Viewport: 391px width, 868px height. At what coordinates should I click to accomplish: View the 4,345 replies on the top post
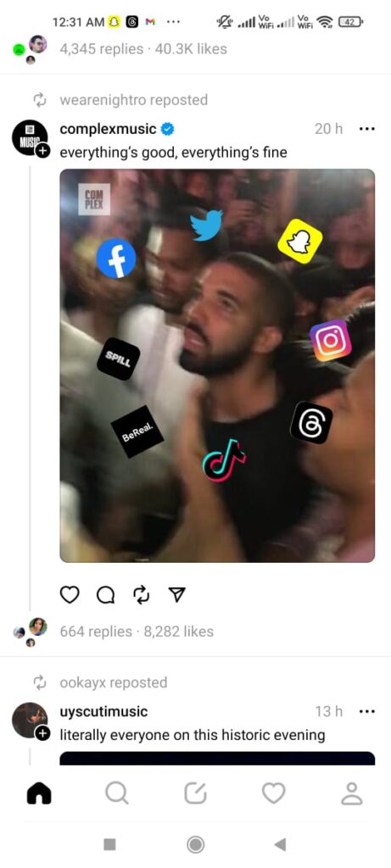click(x=101, y=48)
